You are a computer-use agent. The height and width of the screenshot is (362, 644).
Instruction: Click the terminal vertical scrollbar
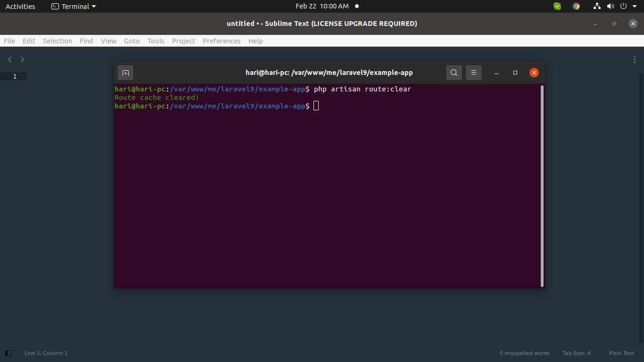coord(542,186)
